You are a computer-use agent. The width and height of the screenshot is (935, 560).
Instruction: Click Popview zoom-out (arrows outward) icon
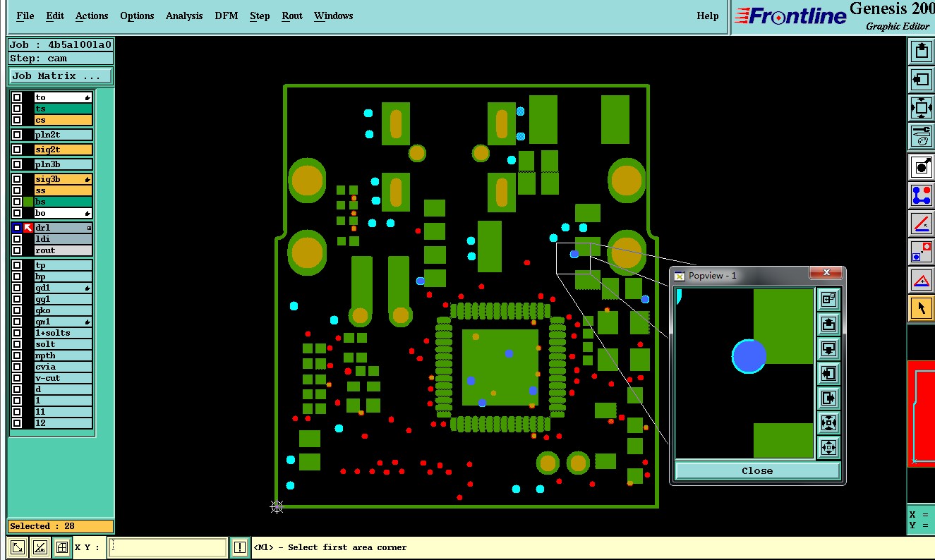click(x=828, y=448)
